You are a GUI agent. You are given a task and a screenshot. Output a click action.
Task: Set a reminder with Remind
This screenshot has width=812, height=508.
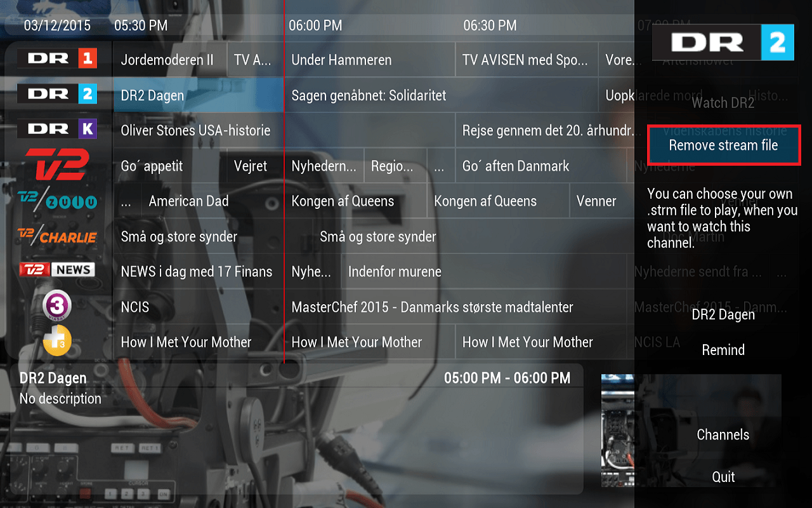click(x=723, y=350)
